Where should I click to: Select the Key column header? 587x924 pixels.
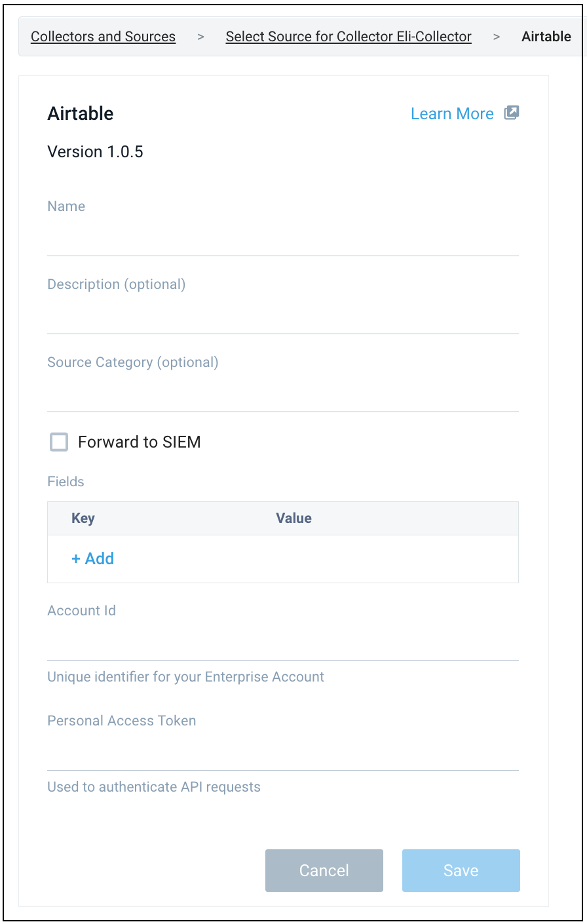(83, 518)
